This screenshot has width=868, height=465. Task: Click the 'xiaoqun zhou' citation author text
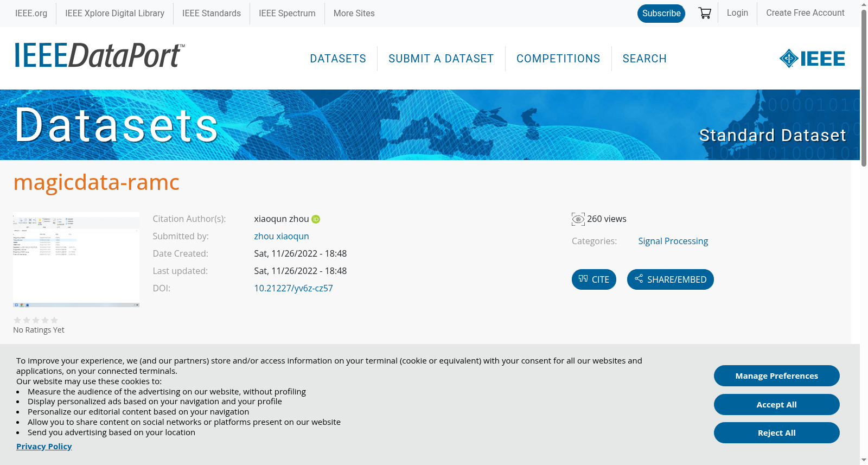(282, 219)
